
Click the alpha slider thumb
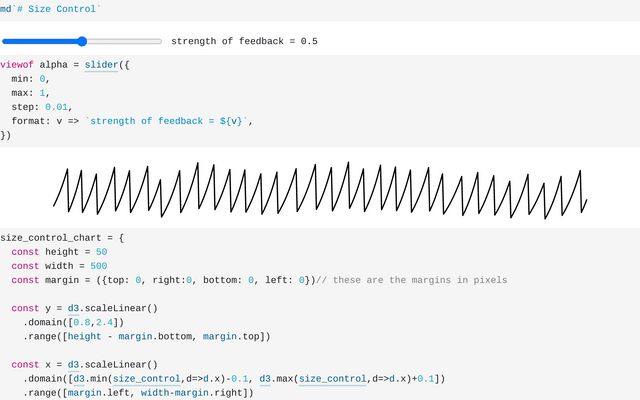tap(82, 41)
